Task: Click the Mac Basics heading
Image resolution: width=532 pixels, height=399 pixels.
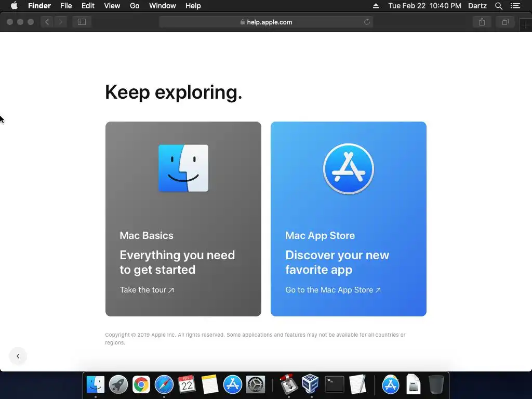Action: coord(147,235)
